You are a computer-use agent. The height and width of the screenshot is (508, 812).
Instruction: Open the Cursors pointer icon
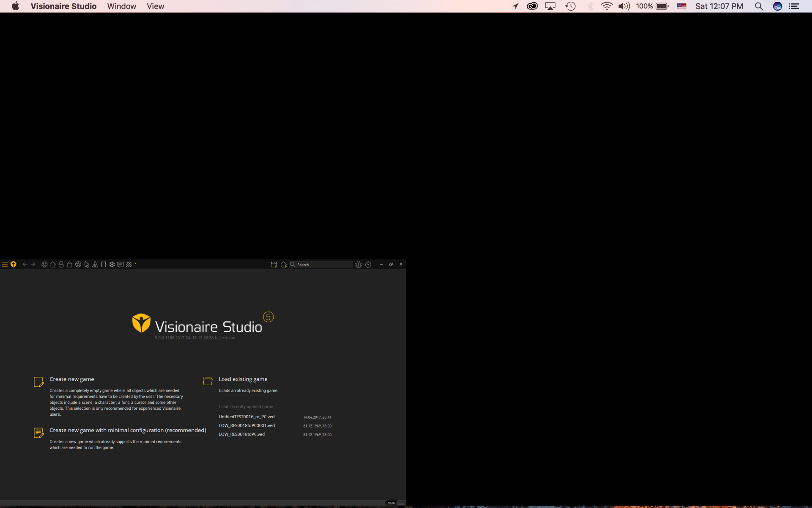tap(87, 265)
